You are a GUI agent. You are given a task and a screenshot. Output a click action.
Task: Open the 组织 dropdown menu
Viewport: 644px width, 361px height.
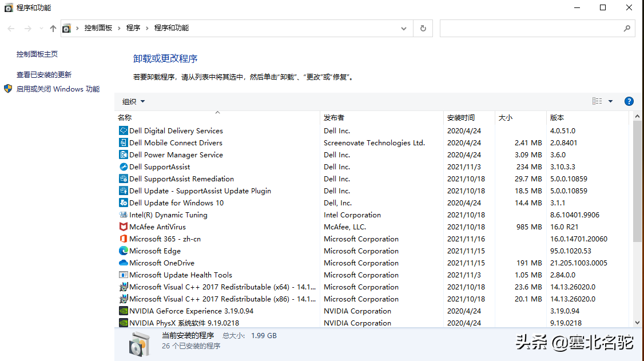(133, 101)
